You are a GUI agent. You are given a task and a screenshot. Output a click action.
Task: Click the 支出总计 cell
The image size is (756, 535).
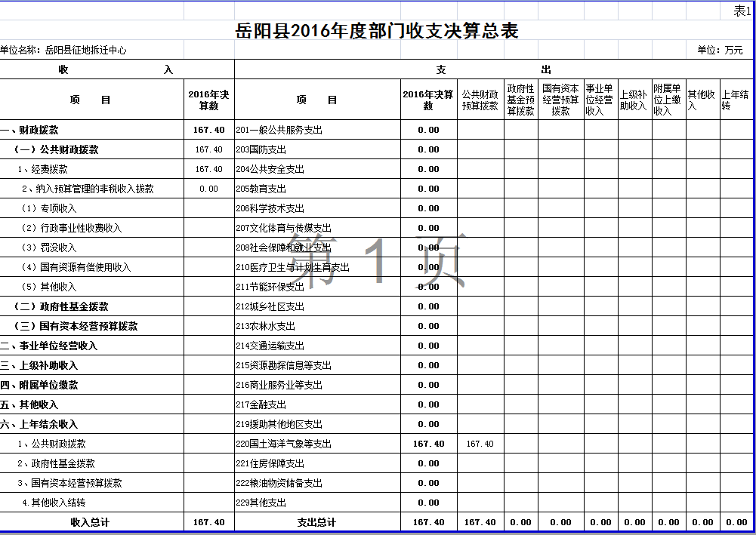(316, 522)
